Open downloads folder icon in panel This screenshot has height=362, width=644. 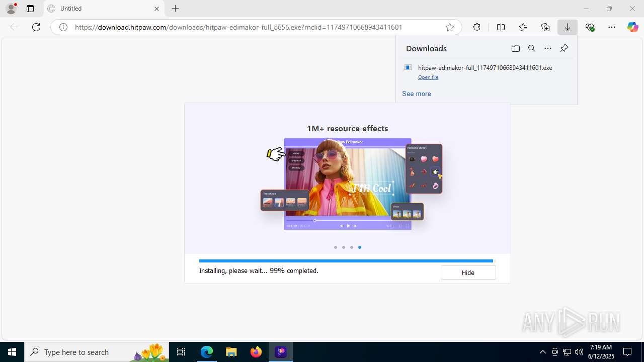[515, 48]
